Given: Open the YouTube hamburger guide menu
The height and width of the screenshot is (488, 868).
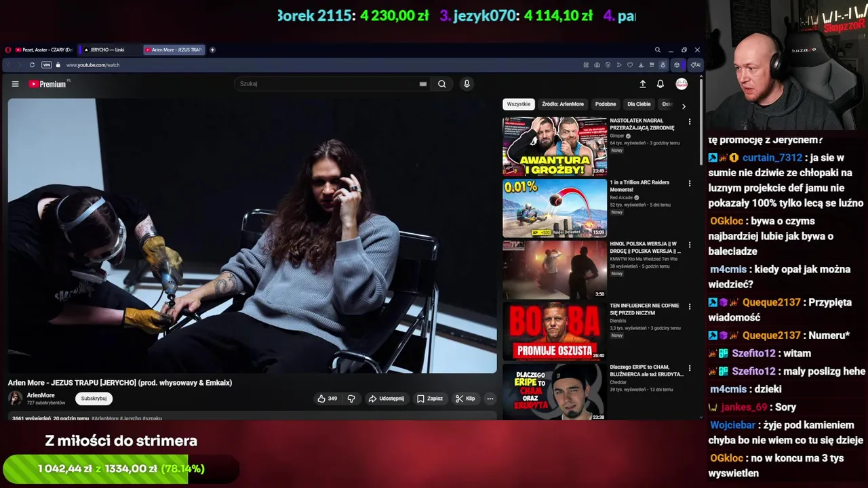Looking at the screenshot, I should coord(15,84).
